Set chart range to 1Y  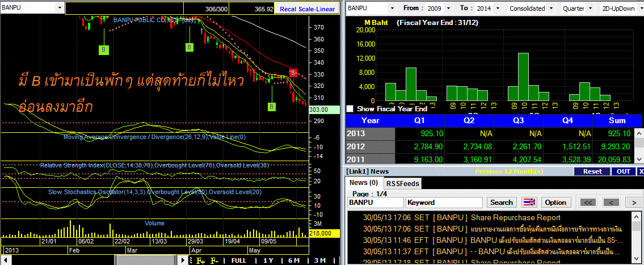pyautogui.click(x=268, y=260)
